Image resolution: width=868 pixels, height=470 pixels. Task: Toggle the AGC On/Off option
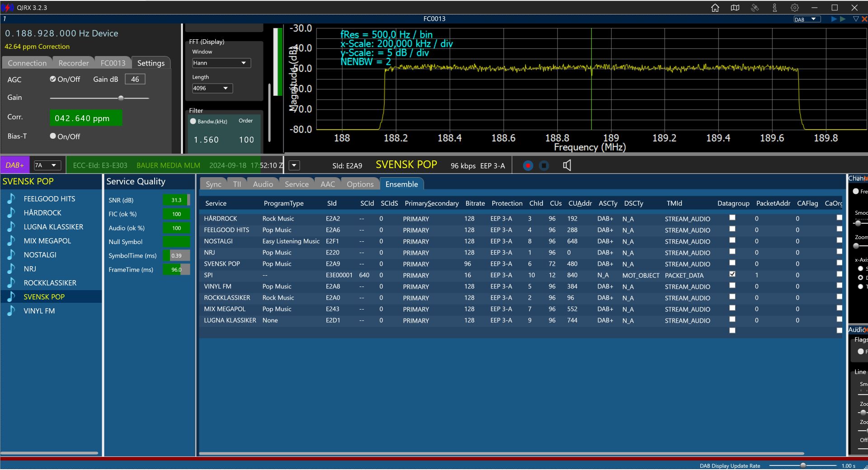pos(53,79)
